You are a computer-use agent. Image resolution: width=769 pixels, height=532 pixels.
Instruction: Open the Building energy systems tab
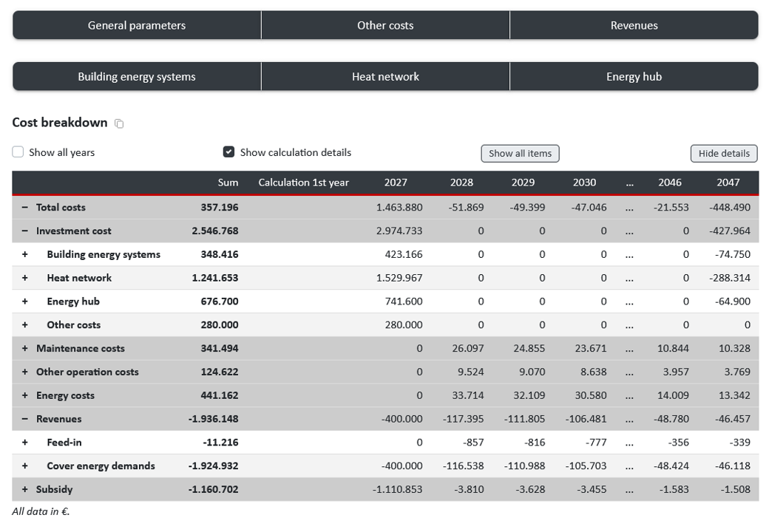tap(137, 76)
